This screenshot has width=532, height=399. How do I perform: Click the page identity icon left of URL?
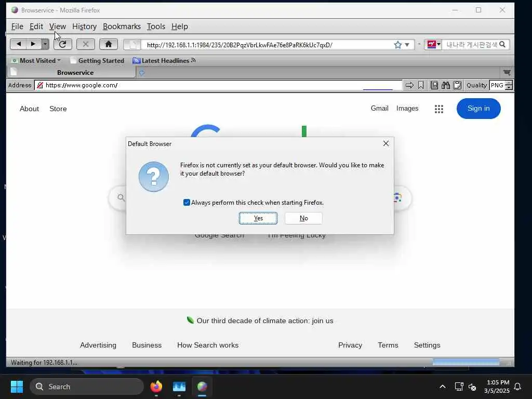(x=132, y=45)
